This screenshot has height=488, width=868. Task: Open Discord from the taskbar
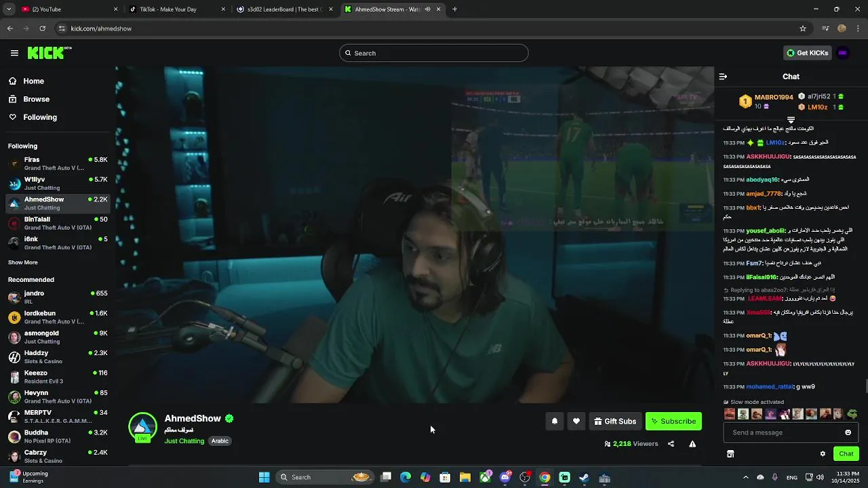(505, 477)
